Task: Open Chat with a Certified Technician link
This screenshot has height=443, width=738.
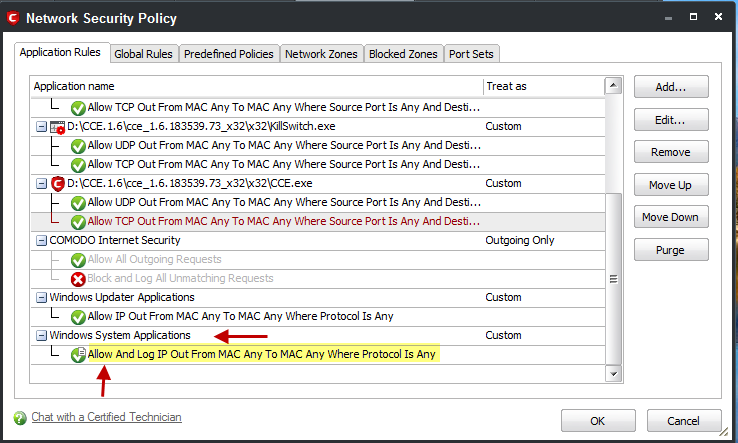Action: point(106,417)
